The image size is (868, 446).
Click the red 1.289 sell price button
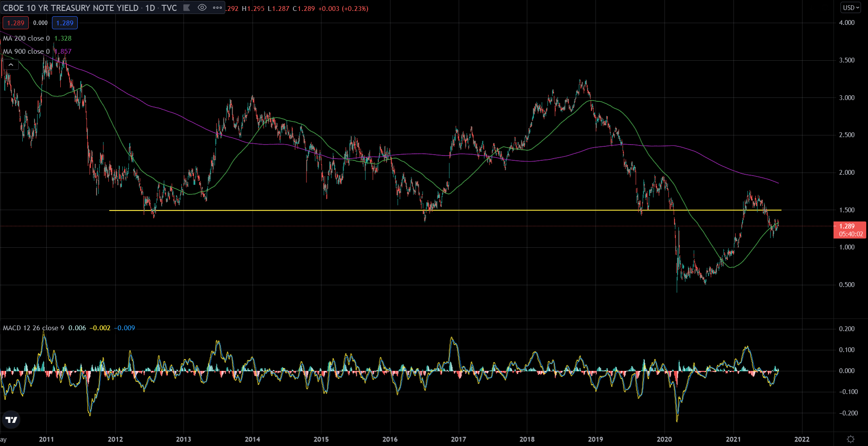(16, 23)
